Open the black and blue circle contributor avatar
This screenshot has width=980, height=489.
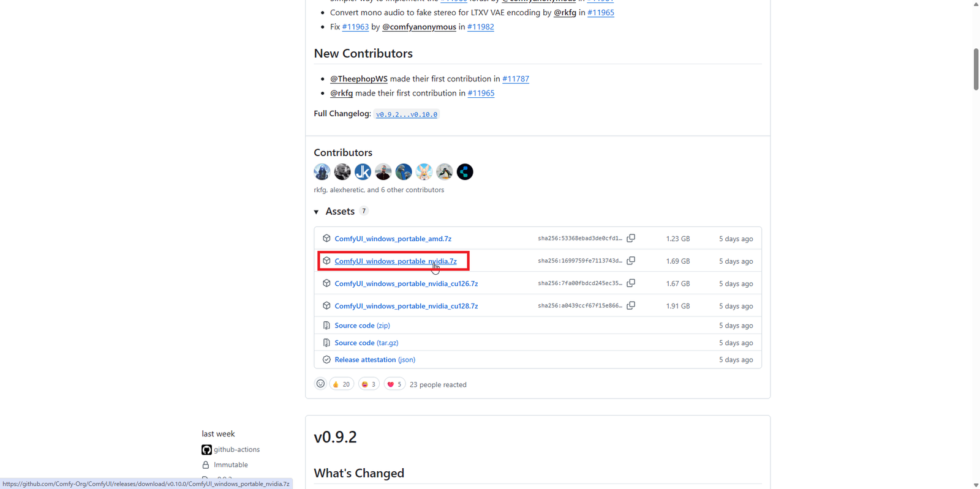465,172
